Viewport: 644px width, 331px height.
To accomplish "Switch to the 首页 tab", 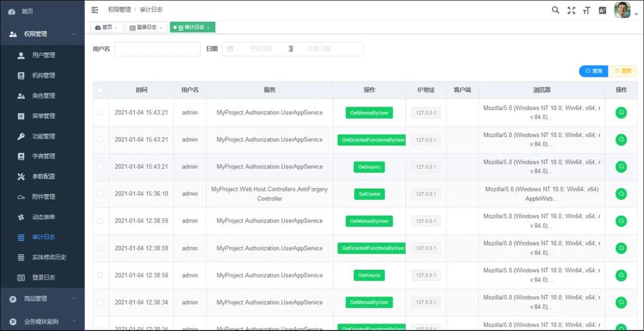I will tap(106, 28).
